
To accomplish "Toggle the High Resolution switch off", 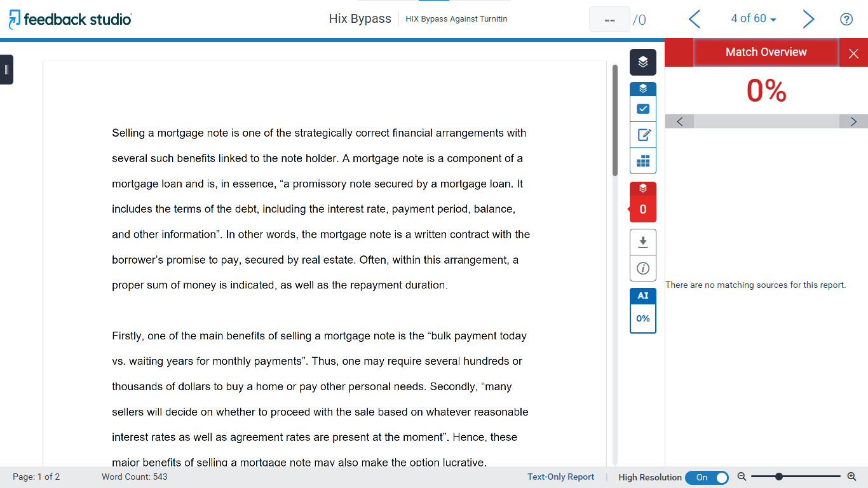I will point(707,477).
